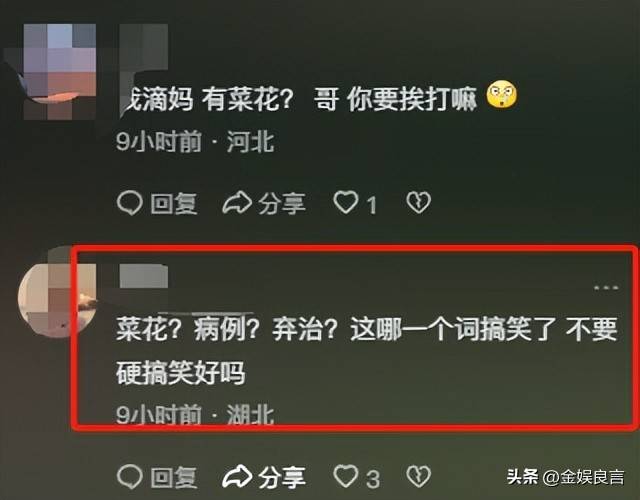Click the 回复 label under the 湖北 comment
640x500 pixels.
[174, 477]
